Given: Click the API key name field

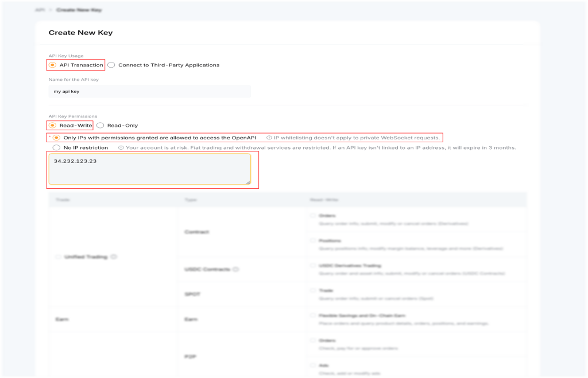Looking at the screenshot, I should pyautogui.click(x=149, y=91).
